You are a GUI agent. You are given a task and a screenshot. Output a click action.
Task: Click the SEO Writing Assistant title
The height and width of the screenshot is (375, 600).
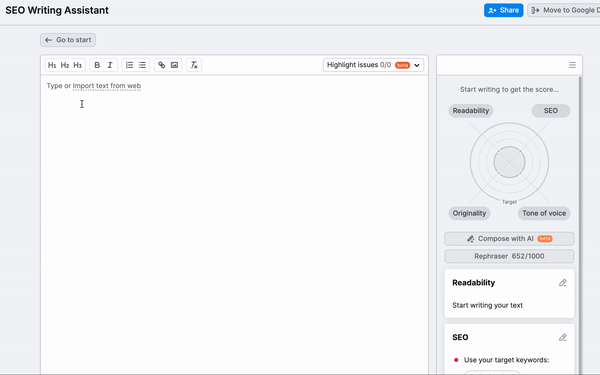tap(57, 10)
